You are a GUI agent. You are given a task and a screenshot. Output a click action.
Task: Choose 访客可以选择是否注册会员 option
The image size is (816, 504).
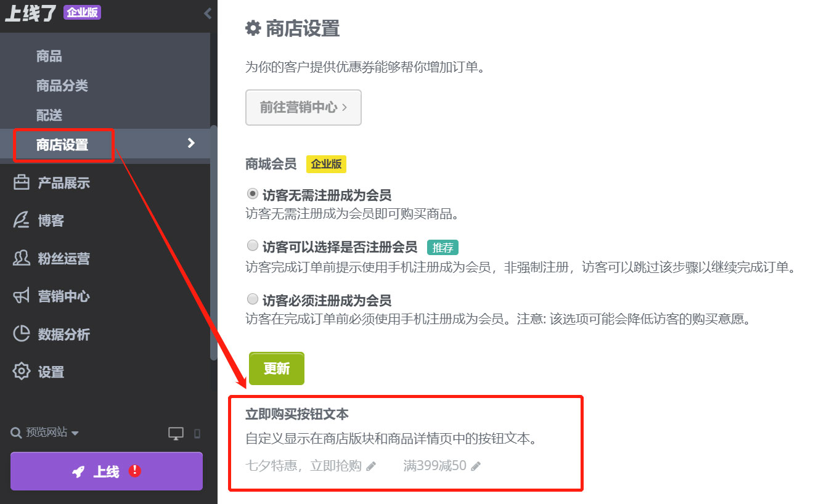[x=252, y=245]
